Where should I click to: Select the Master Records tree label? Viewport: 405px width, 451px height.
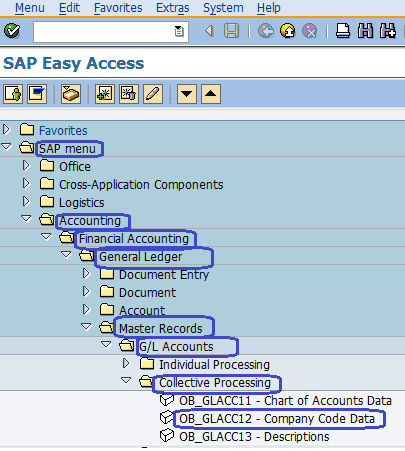click(161, 329)
